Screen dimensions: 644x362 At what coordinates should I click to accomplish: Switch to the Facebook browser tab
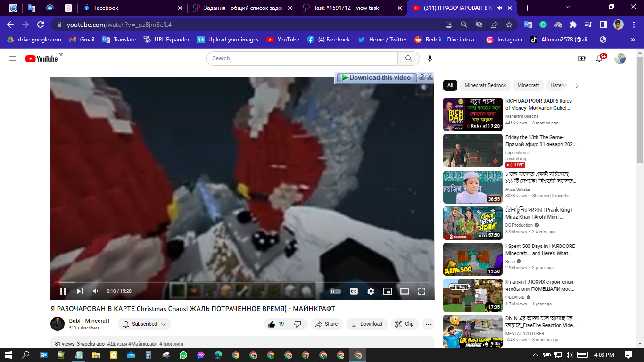tap(133, 8)
